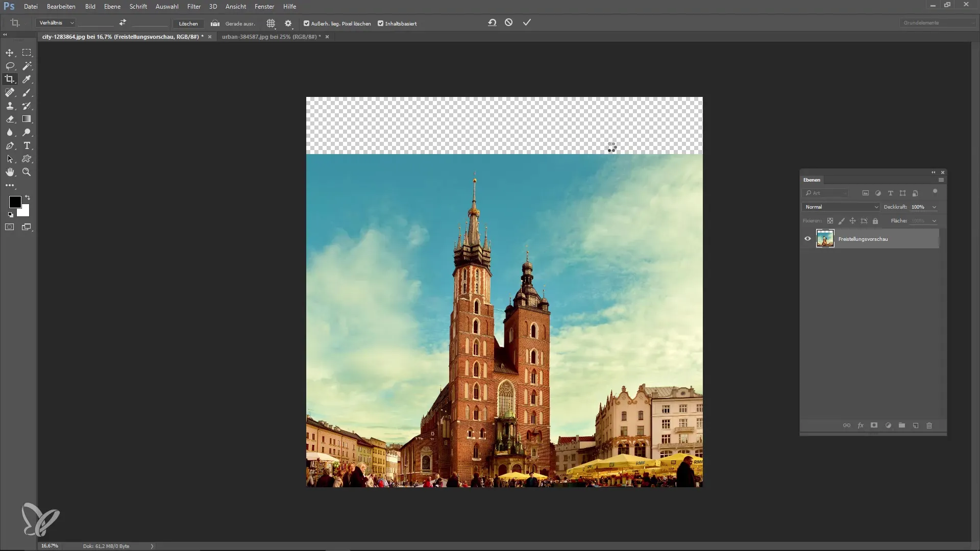Open the Filter menu
The image size is (980, 551).
point(194,7)
